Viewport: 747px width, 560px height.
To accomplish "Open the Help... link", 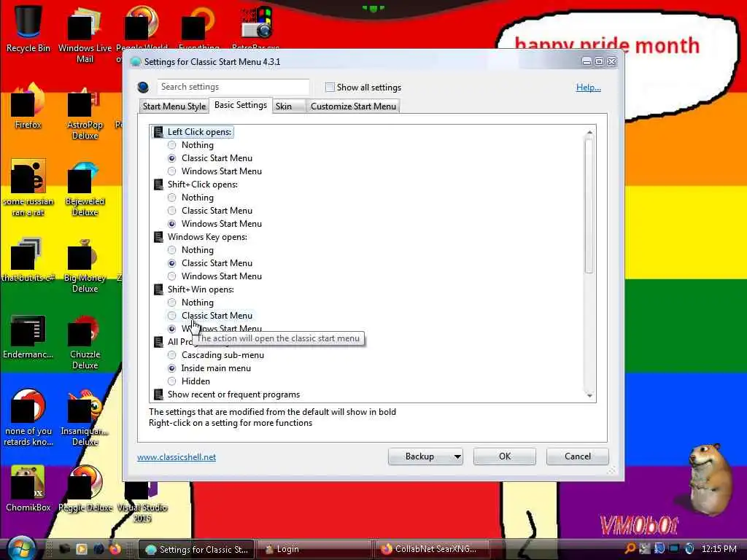I will [589, 87].
